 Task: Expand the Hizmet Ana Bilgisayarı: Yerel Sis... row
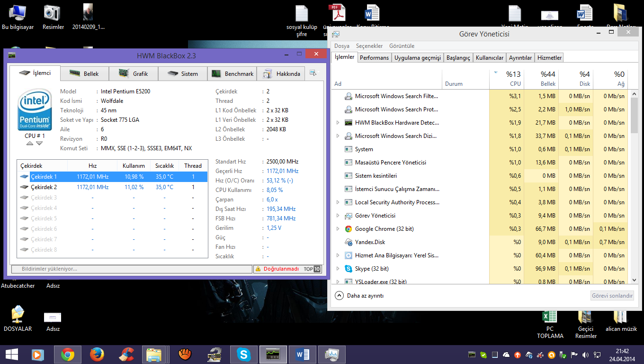[338, 255]
